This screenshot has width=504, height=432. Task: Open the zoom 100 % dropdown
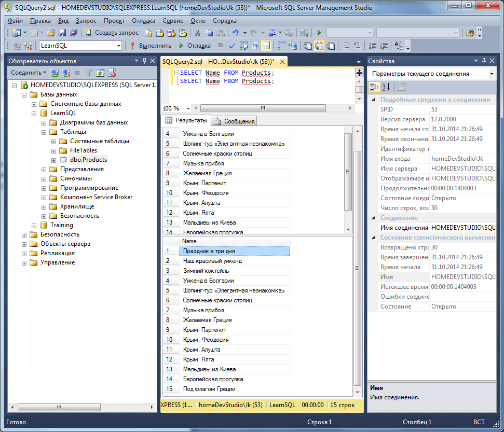click(x=188, y=108)
